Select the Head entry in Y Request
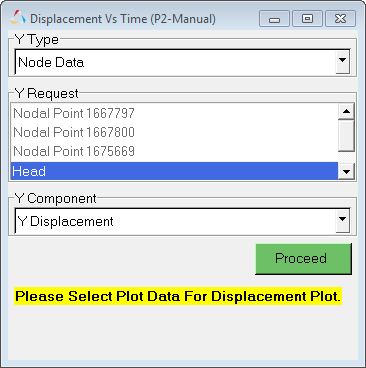 174,171
